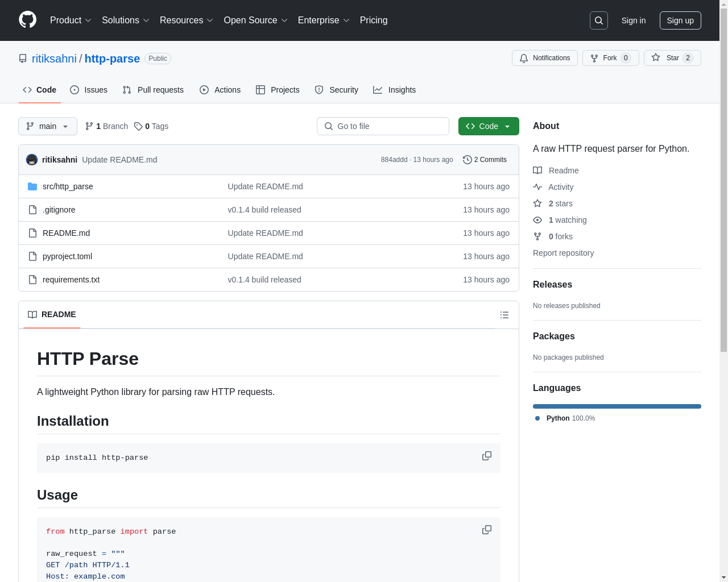This screenshot has width=728, height=582.
Task: Click the Sign up button
Action: (680, 20)
